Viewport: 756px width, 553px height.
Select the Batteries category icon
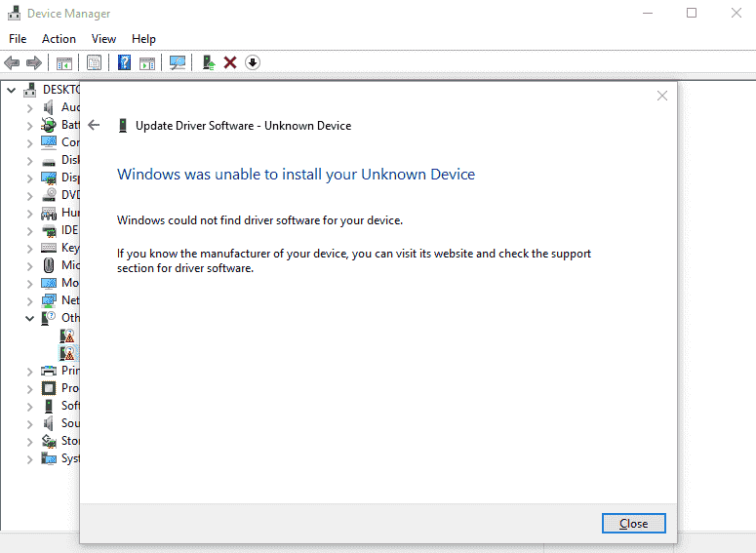(48, 125)
